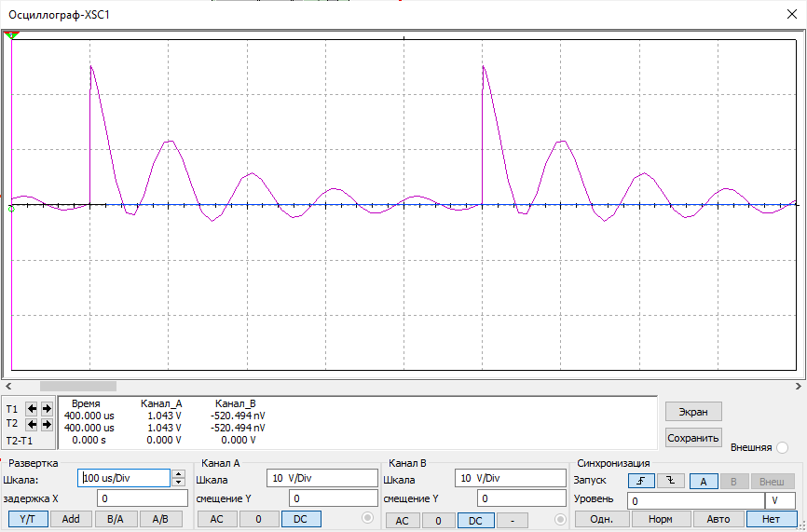Choose auto trigger mode Авто
Viewport: 807px width, 532px height.
click(718, 519)
